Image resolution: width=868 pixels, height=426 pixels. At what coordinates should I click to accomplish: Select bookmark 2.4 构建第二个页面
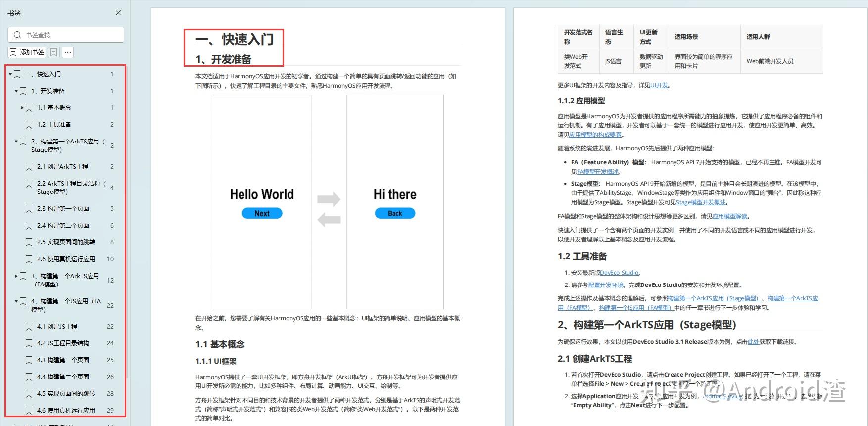coord(63,225)
